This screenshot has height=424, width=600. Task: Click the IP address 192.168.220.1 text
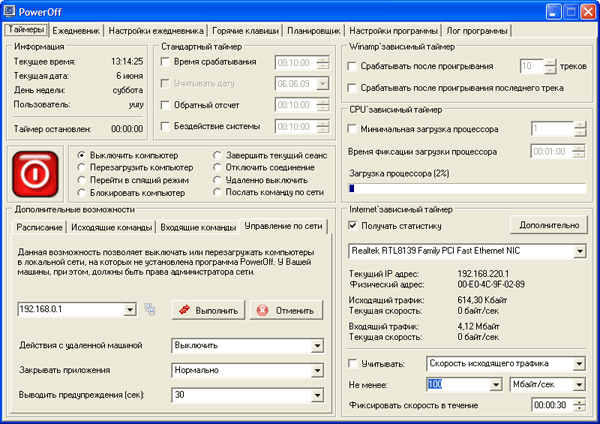(x=483, y=274)
